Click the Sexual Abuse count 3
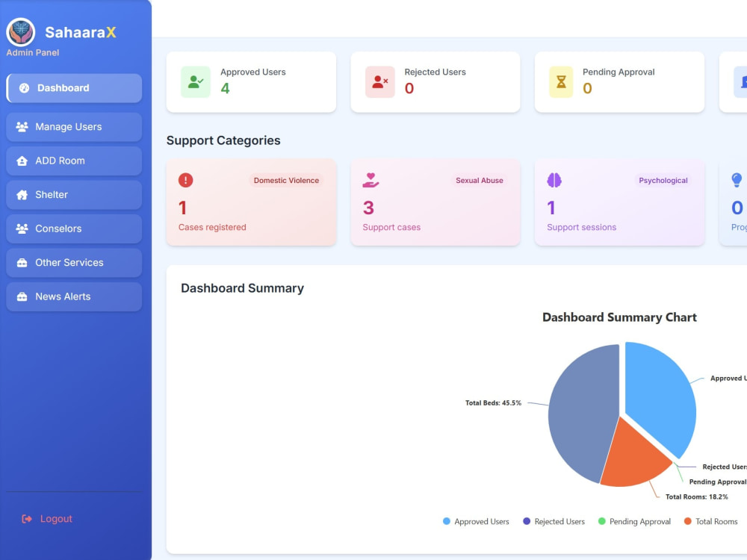Image resolution: width=747 pixels, height=560 pixels. tap(368, 208)
